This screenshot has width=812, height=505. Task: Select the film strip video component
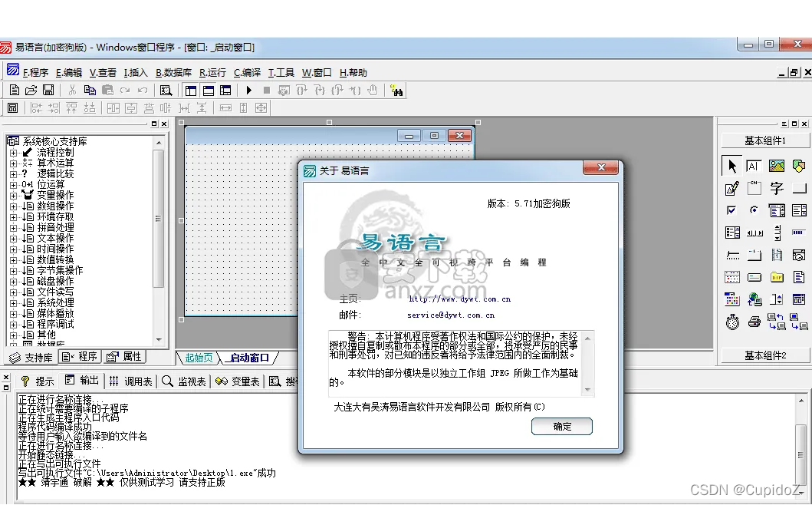click(776, 255)
